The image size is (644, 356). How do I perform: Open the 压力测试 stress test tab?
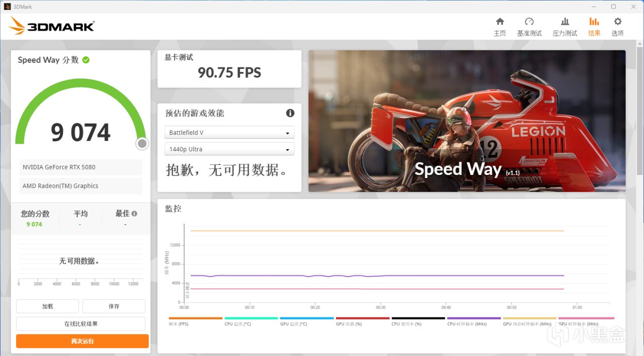click(x=565, y=27)
